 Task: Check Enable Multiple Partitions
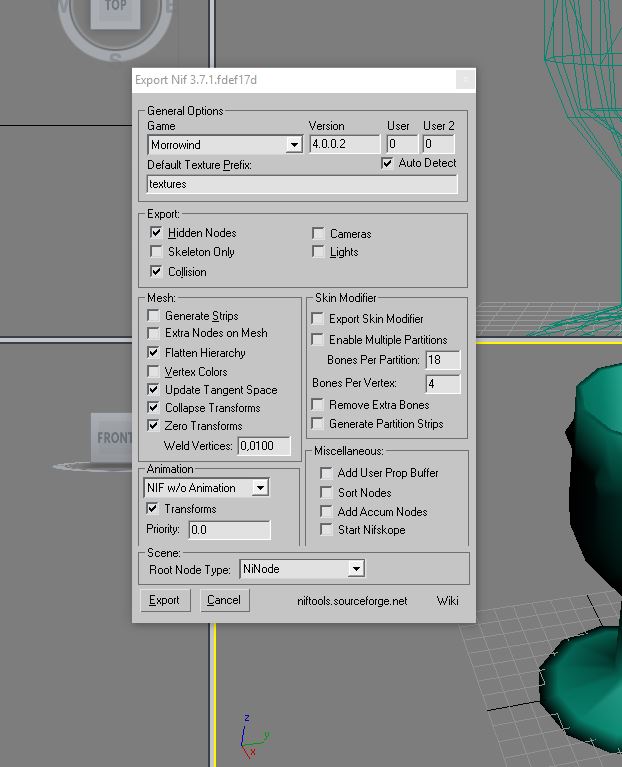pos(317,339)
